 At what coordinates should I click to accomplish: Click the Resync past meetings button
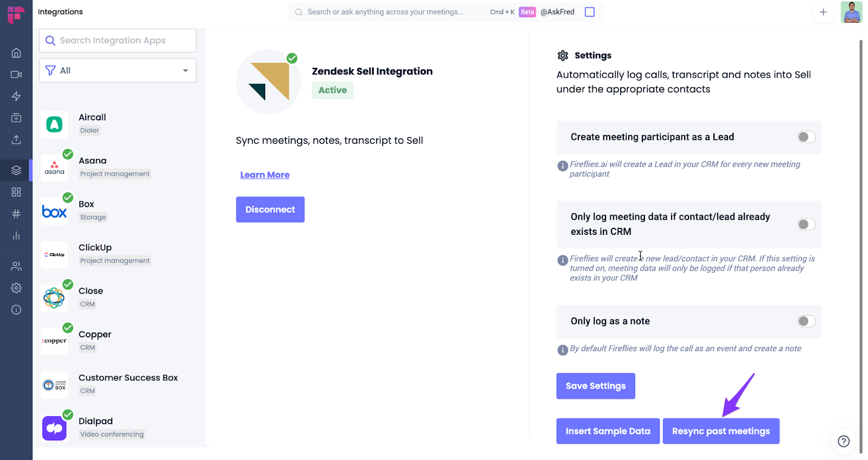(x=720, y=431)
